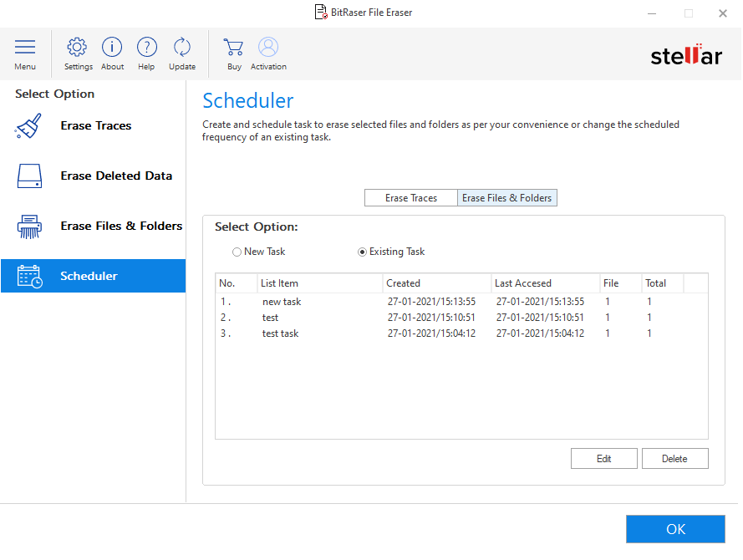Click File count for 'new task' row
The height and width of the screenshot is (560, 743).
point(608,302)
